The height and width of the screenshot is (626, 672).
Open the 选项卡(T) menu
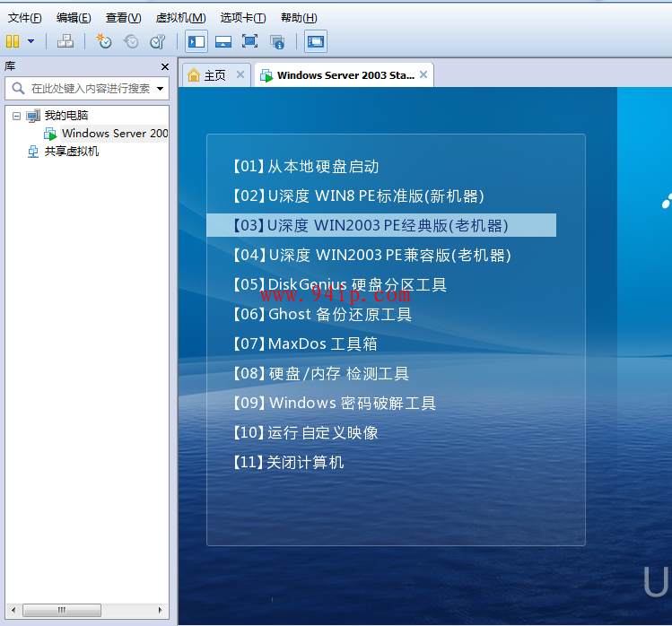click(243, 18)
